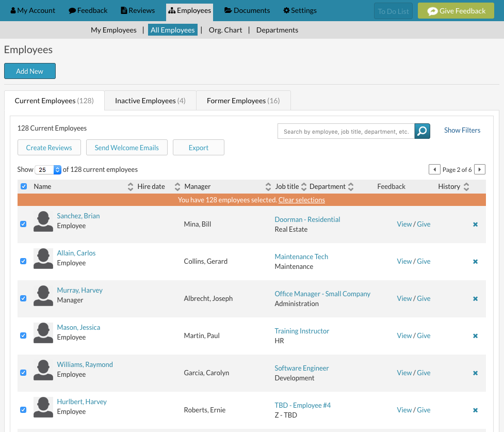Remove Murray, Harvey with the X icon
This screenshot has height=432, width=504.
coord(476,298)
